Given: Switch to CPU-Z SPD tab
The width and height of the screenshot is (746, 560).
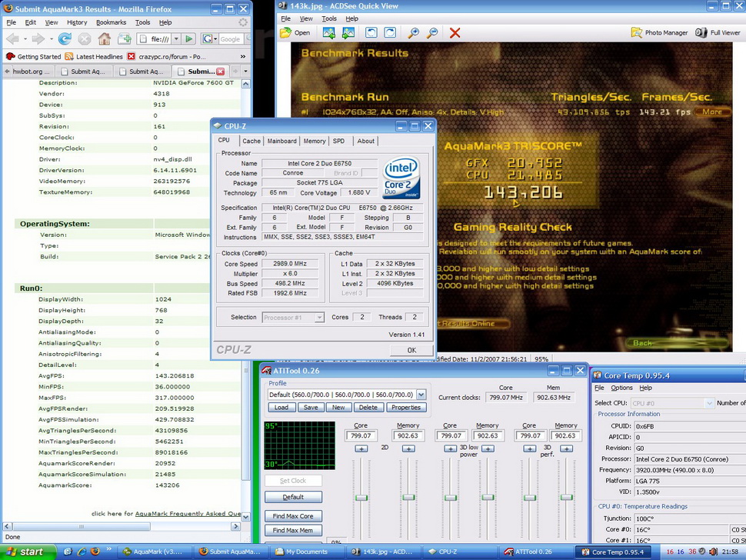Looking at the screenshot, I should click(338, 141).
